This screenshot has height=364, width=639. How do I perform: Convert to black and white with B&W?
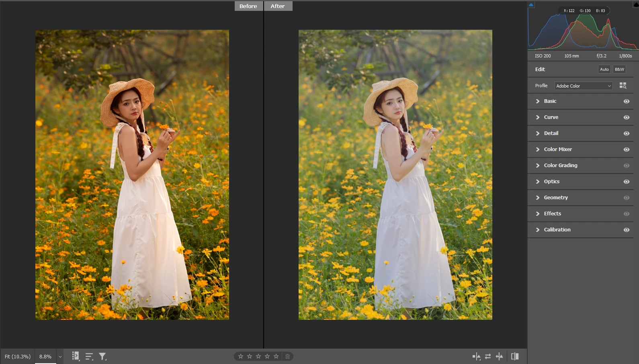click(619, 70)
